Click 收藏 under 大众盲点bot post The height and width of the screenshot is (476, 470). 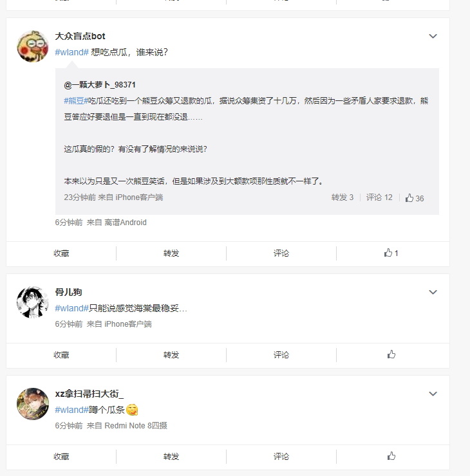point(61,253)
